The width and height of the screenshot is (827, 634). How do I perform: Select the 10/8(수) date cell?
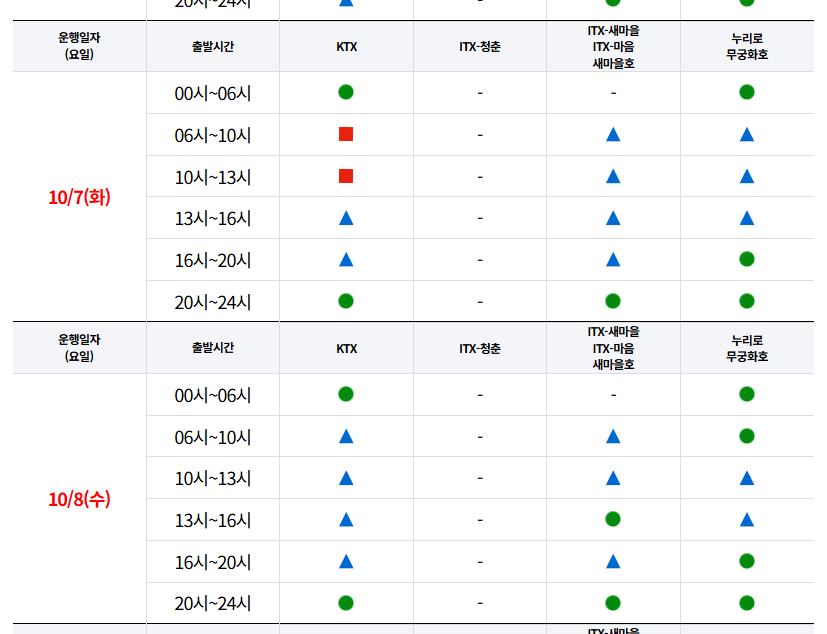(79, 499)
